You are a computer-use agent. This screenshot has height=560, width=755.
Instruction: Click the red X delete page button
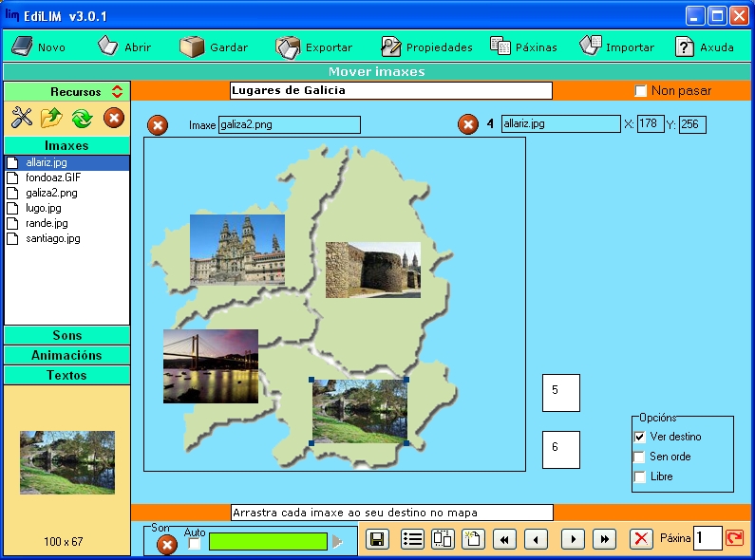642,539
